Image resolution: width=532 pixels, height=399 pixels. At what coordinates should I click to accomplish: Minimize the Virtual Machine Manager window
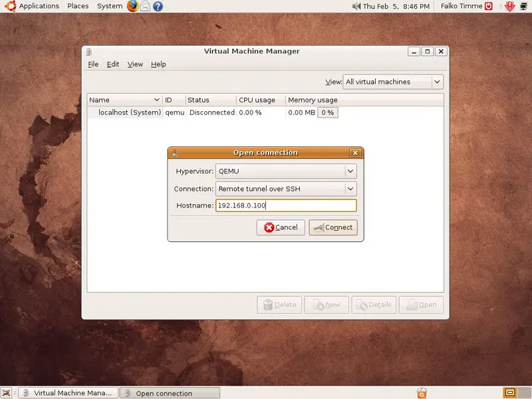[414, 52]
